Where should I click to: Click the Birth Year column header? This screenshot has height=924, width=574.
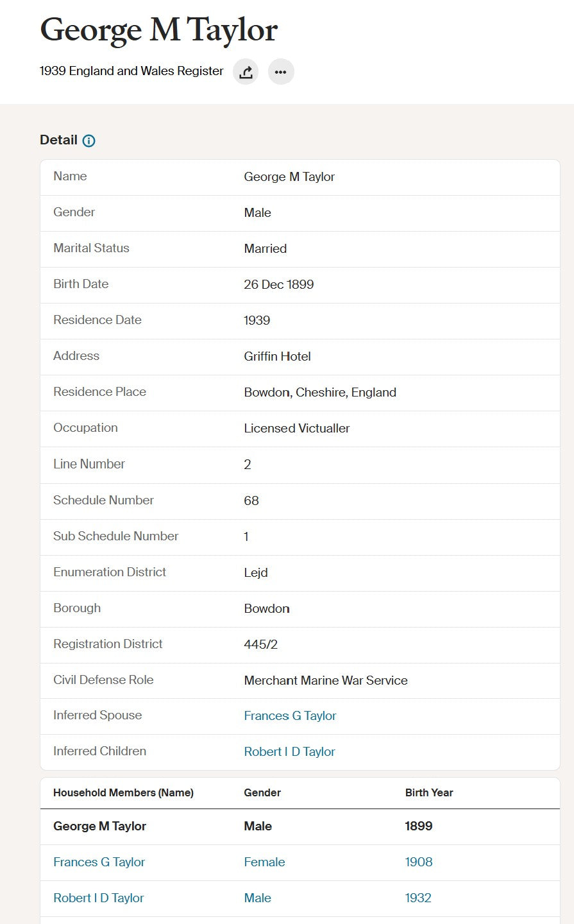(x=429, y=792)
